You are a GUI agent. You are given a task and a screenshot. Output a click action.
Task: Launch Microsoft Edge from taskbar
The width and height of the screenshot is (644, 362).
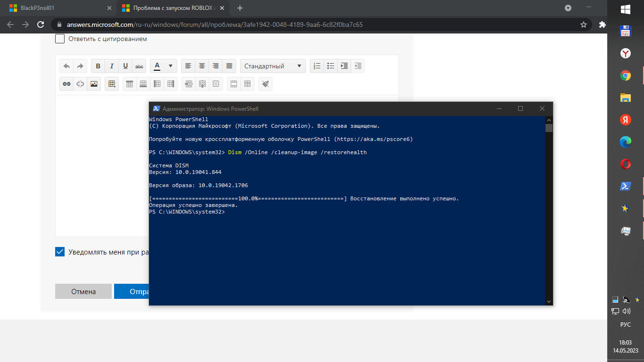(x=626, y=142)
